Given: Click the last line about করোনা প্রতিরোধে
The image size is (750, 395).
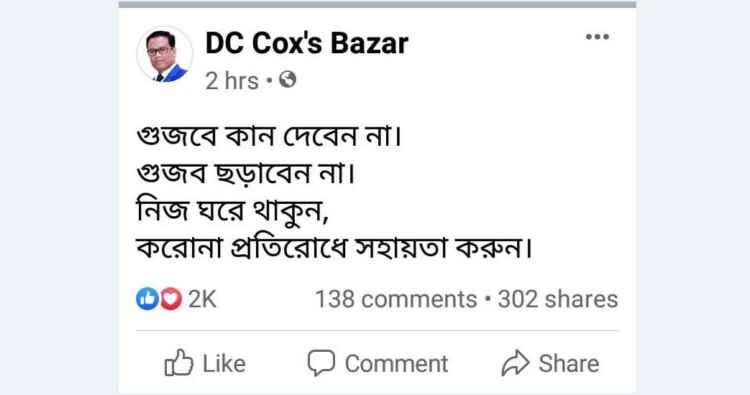Looking at the screenshot, I should pyautogui.click(x=334, y=248).
